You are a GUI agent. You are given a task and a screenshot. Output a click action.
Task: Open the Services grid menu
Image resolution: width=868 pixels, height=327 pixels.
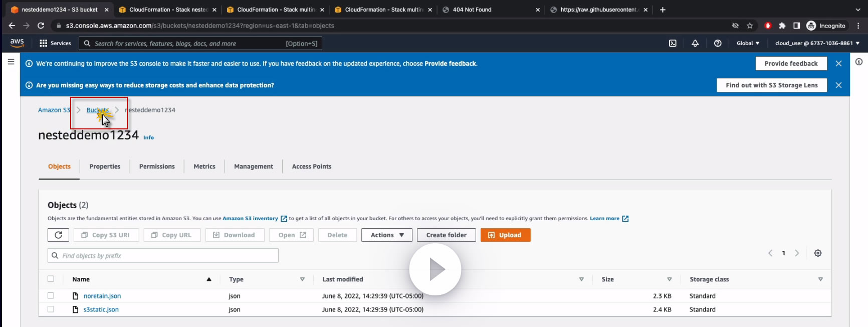coord(55,43)
